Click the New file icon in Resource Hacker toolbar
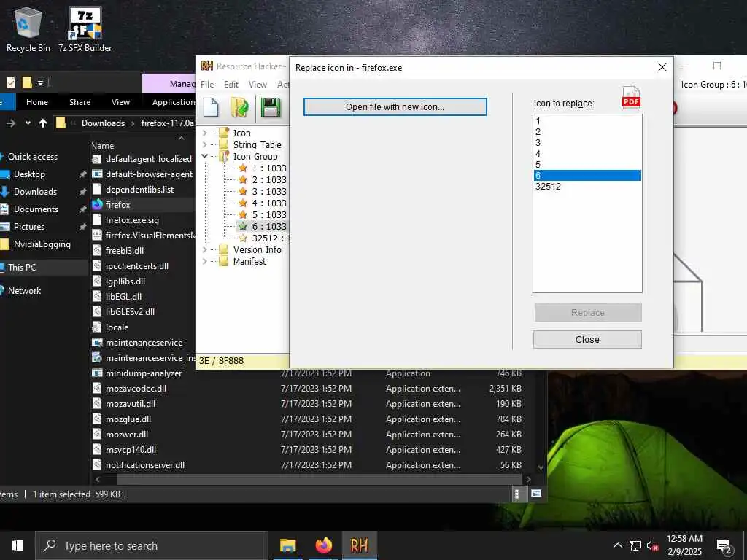 click(x=211, y=107)
